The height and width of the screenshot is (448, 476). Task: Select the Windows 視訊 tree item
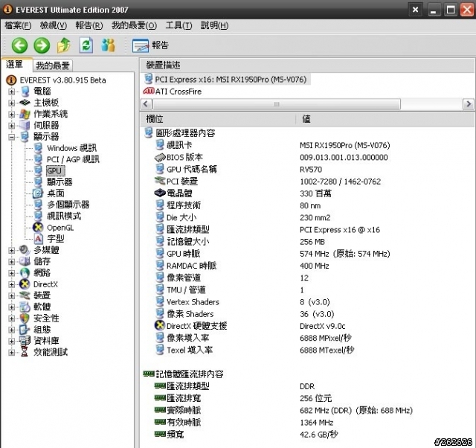pyautogui.click(x=71, y=148)
